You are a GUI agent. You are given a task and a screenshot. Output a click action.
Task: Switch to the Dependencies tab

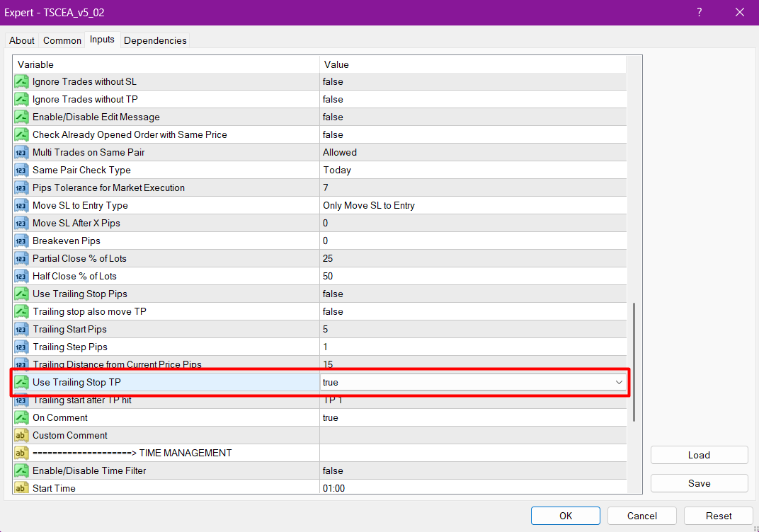point(155,40)
